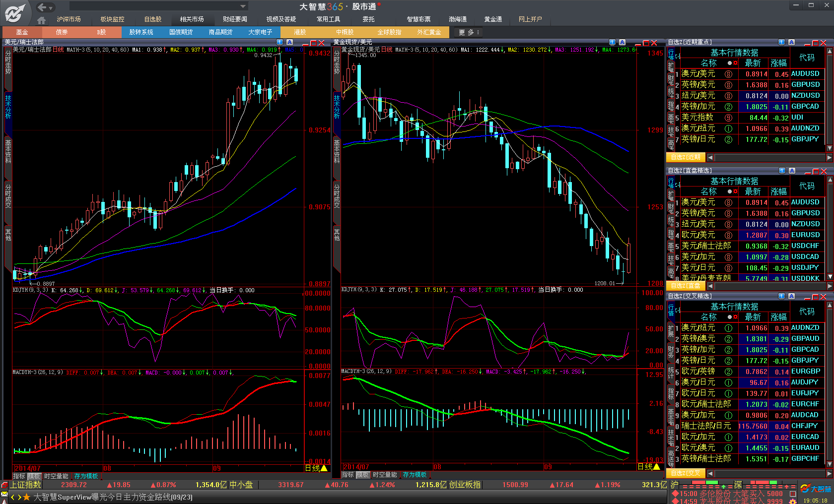Click 存为模板 link under left chart

86,476
